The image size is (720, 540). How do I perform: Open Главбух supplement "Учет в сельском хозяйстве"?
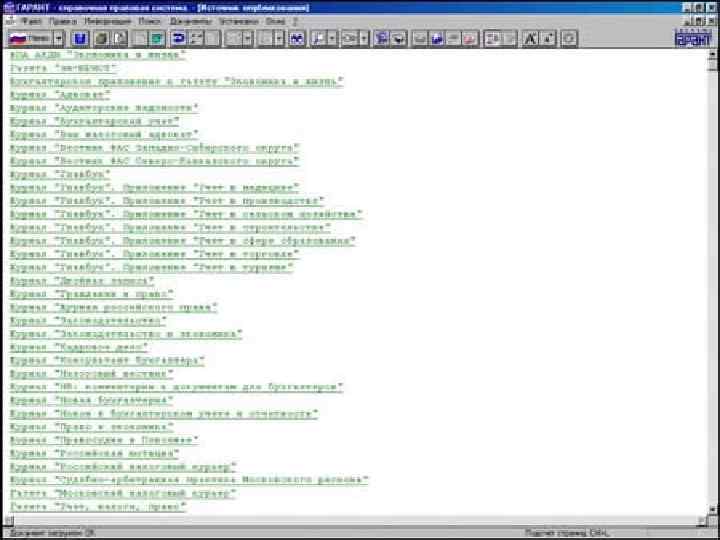click(186, 214)
